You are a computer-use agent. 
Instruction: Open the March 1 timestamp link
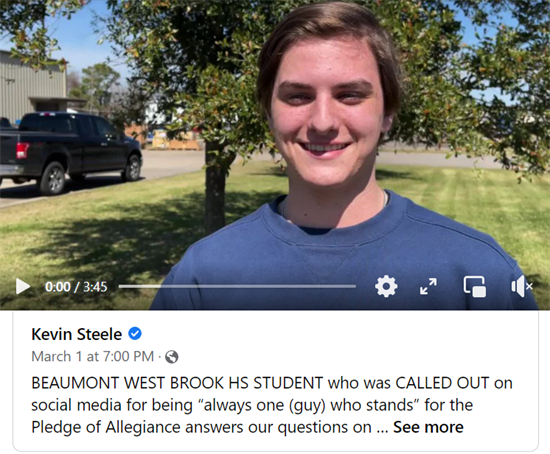coord(93,356)
